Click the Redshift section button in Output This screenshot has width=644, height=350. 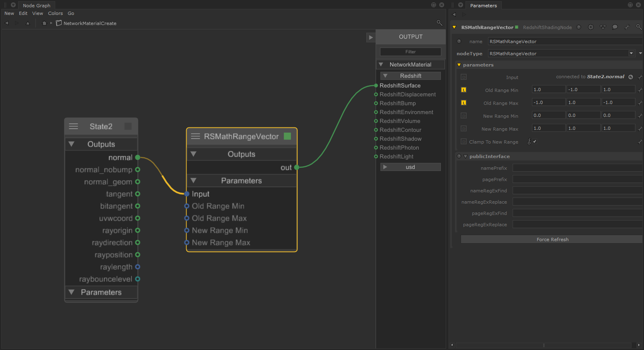coord(410,76)
